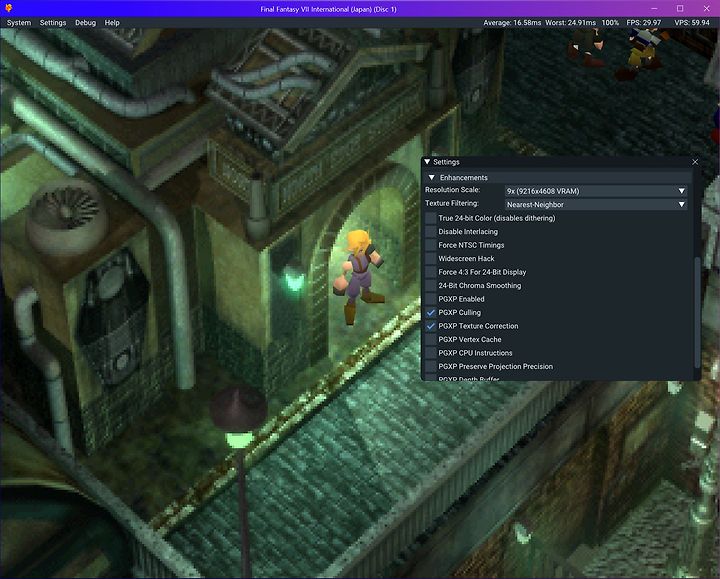Click Cloud character in the game view
The height and width of the screenshot is (579, 720).
pos(360,275)
